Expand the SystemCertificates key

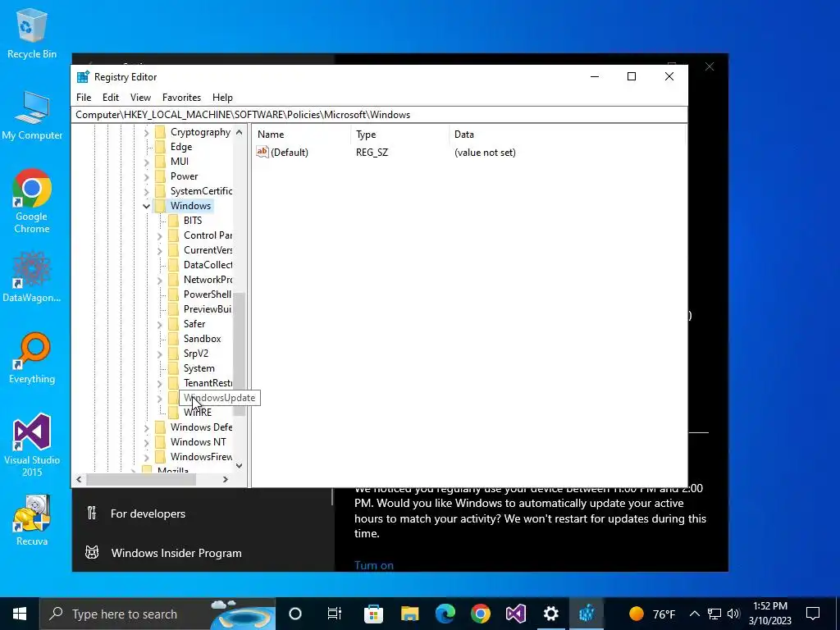point(146,190)
